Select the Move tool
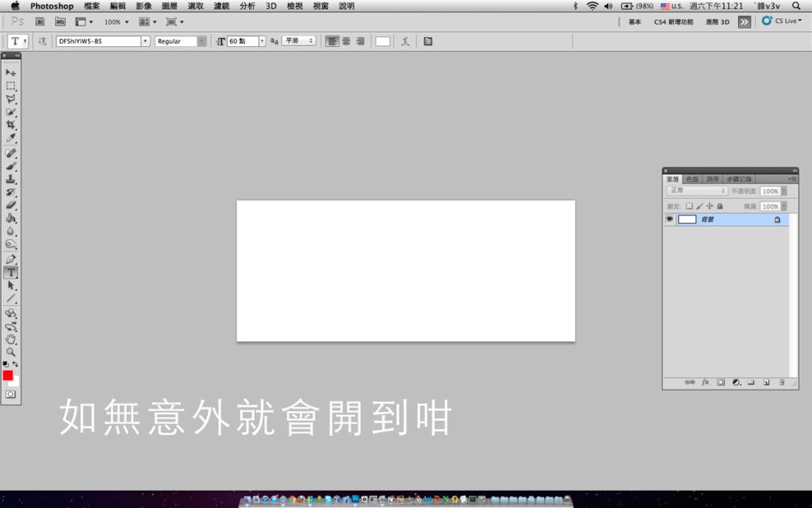812x508 pixels. tap(11, 72)
